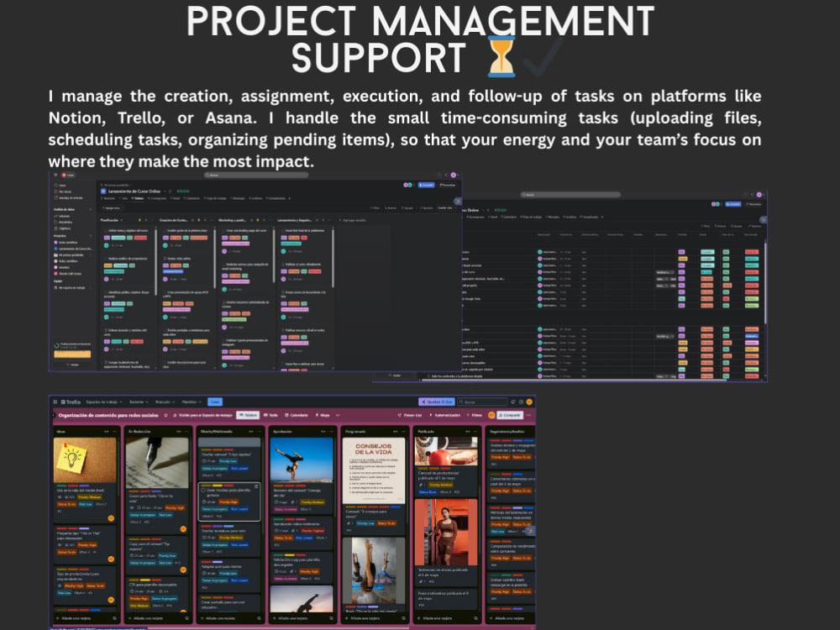The image size is (840, 630).
Task: Expand more views chevron beside Mapa
Action: tap(338, 415)
